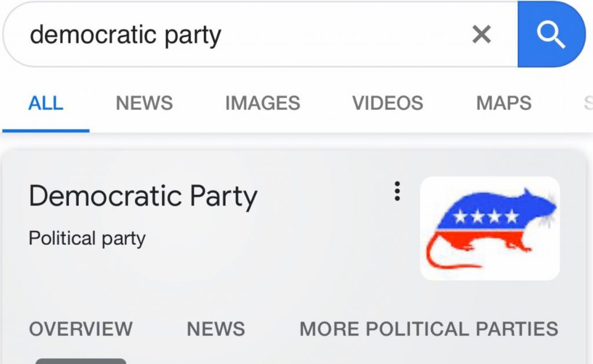Select the OVERVIEW section of the knowledge panel
Screen dimensions: 593x364
point(80,329)
